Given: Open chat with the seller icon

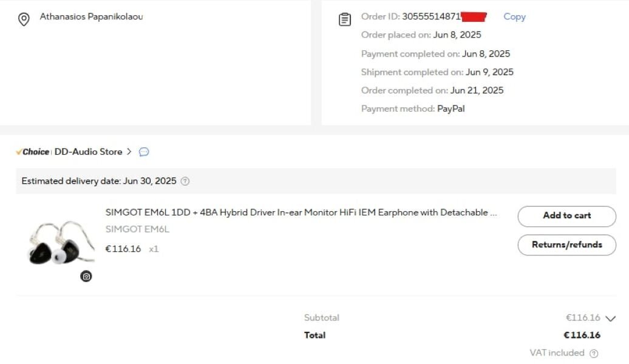Looking at the screenshot, I should pos(144,152).
